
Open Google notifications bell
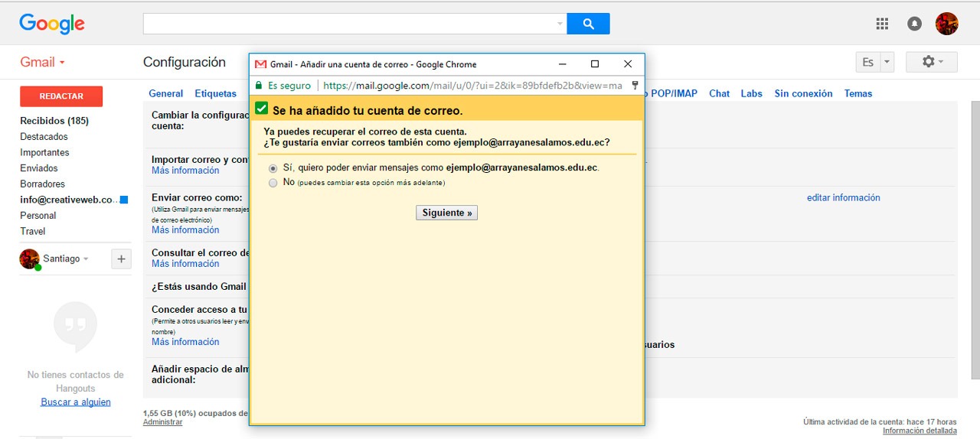point(914,24)
